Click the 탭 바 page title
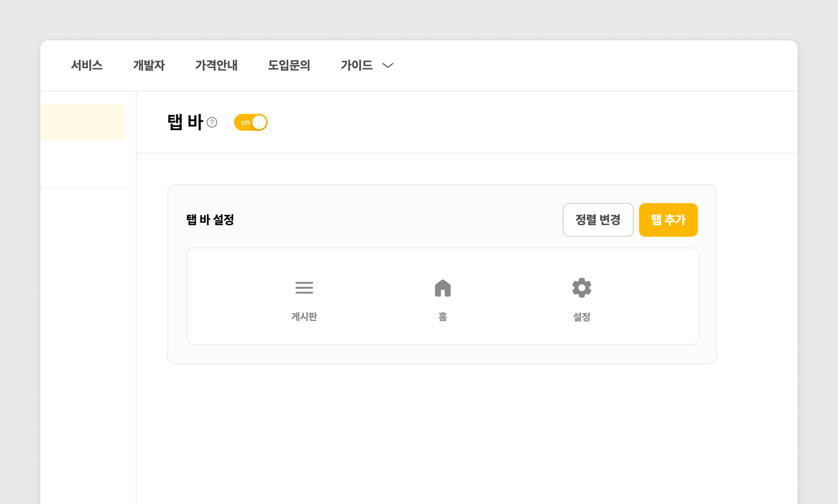This screenshot has height=504, width=838. [x=185, y=122]
